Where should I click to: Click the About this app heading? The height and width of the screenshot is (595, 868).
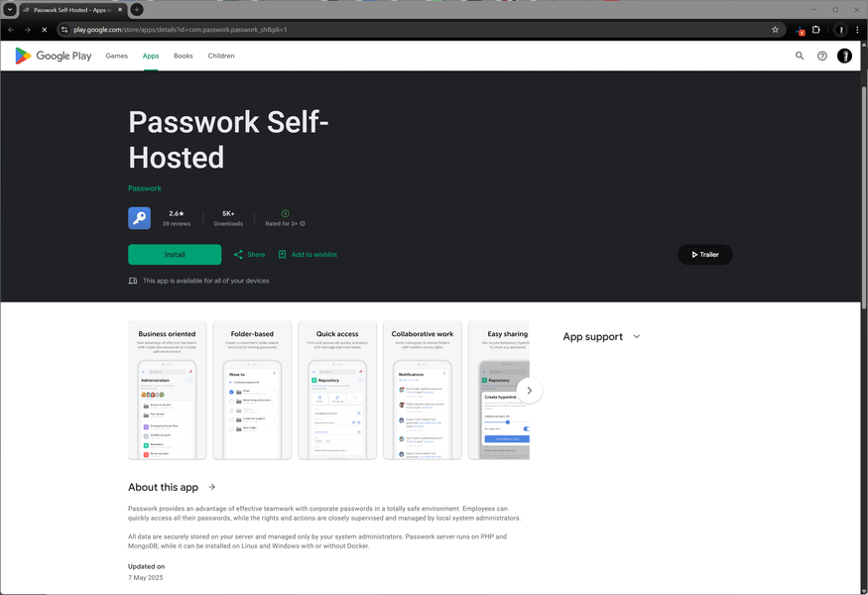click(x=164, y=487)
